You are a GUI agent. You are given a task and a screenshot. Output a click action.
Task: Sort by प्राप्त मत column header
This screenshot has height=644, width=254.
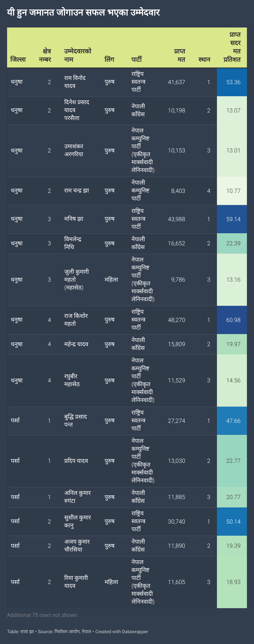tap(179, 55)
